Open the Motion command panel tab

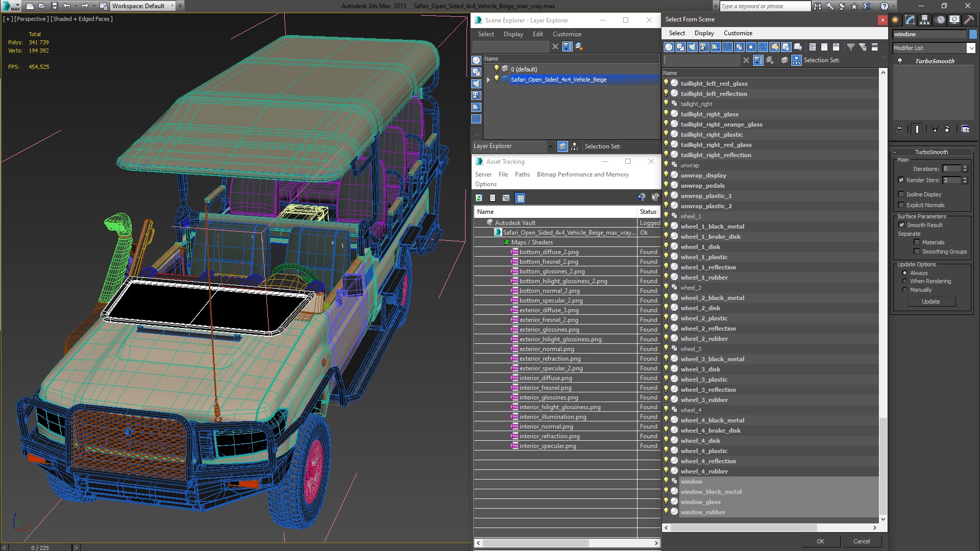[x=940, y=20]
